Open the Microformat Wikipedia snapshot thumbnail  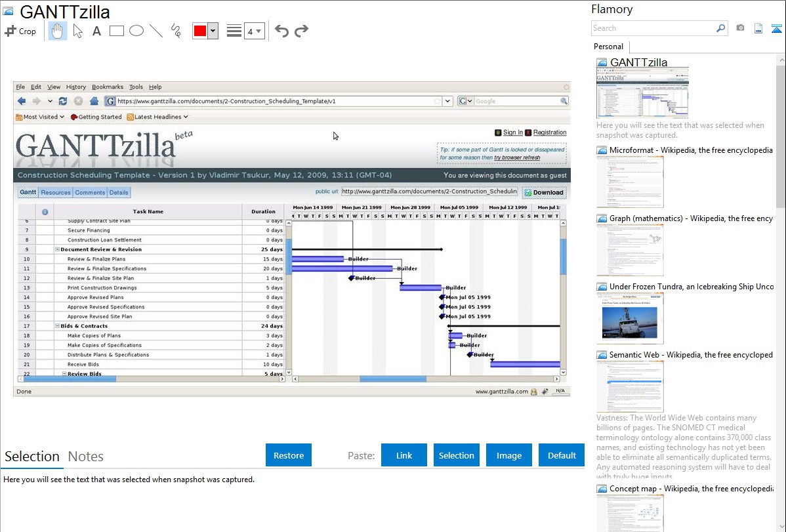(x=630, y=182)
